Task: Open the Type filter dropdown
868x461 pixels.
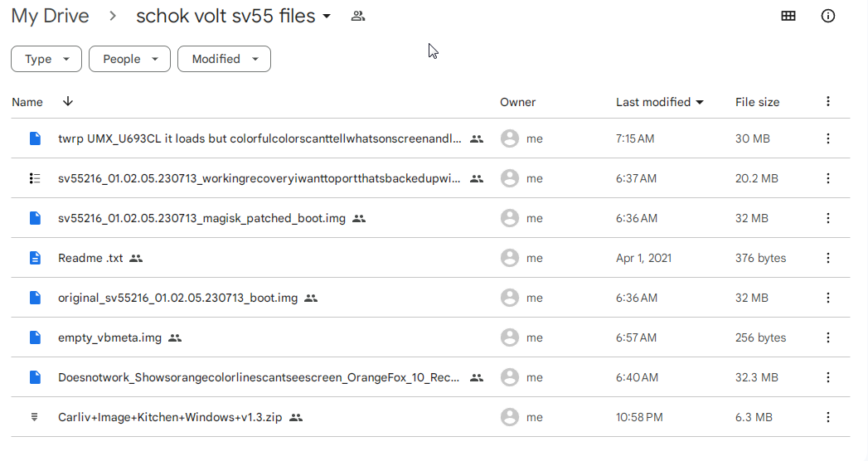Action: pyautogui.click(x=46, y=59)
